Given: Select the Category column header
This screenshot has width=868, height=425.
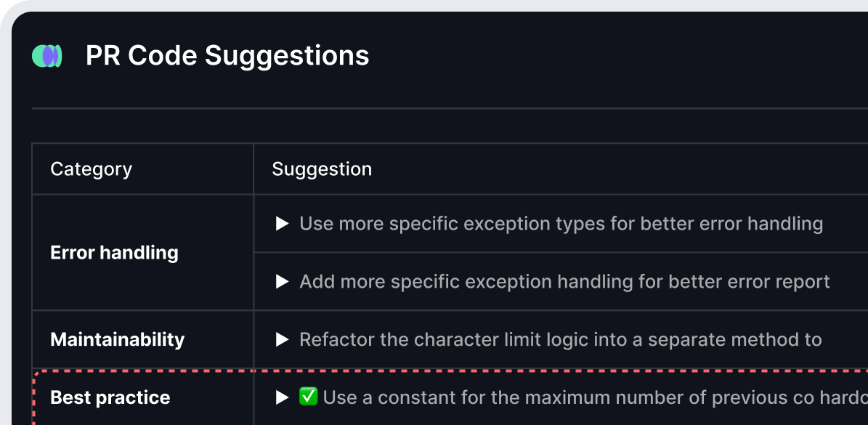Looking at the screenshot, I should pos(91,169).
